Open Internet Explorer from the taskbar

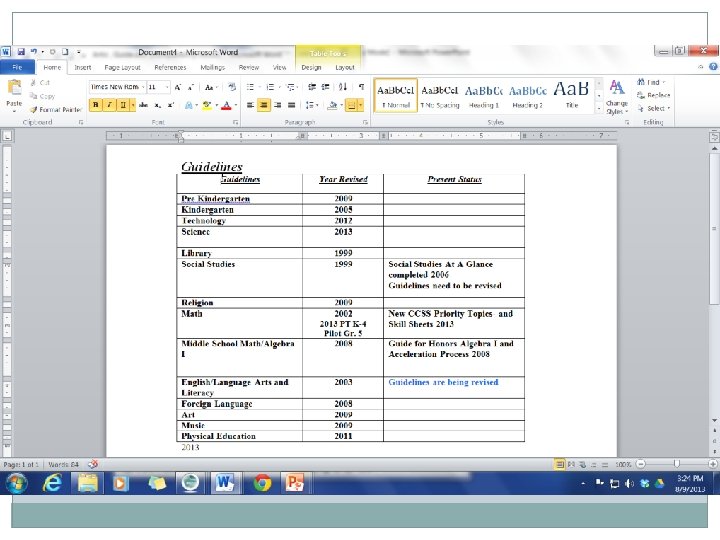pyautogui.click(x=52, y=483)
